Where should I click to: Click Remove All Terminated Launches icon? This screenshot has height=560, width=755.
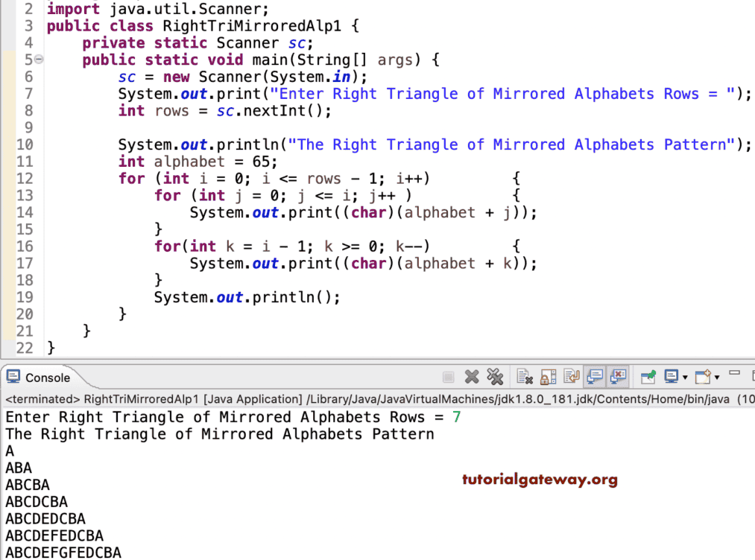pyautogui.click(x=494, y=376)
